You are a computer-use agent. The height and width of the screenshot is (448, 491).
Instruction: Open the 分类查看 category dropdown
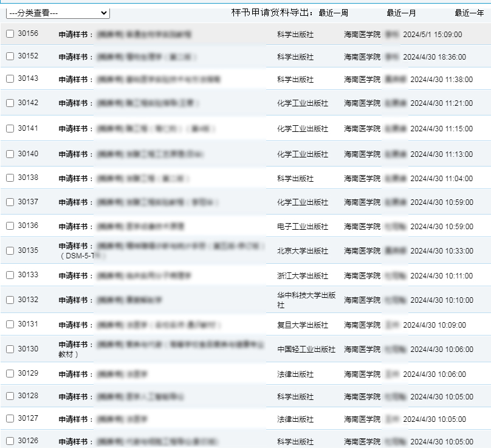58,13
